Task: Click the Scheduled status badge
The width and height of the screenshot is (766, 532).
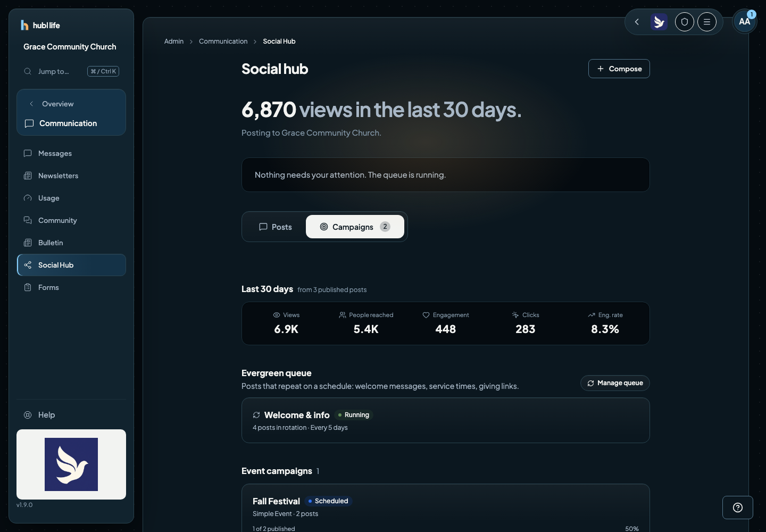Action: tap(329, 501)
